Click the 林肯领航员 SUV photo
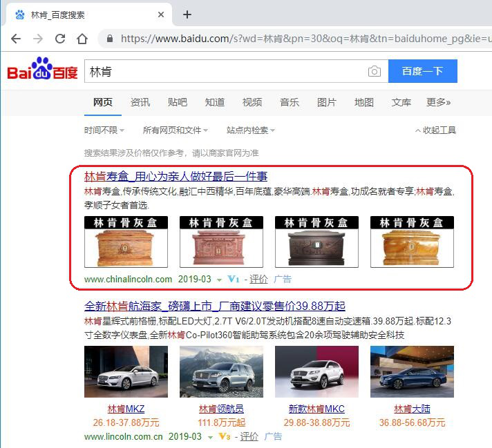Screen dimensions: 492x448 point(221,371)
